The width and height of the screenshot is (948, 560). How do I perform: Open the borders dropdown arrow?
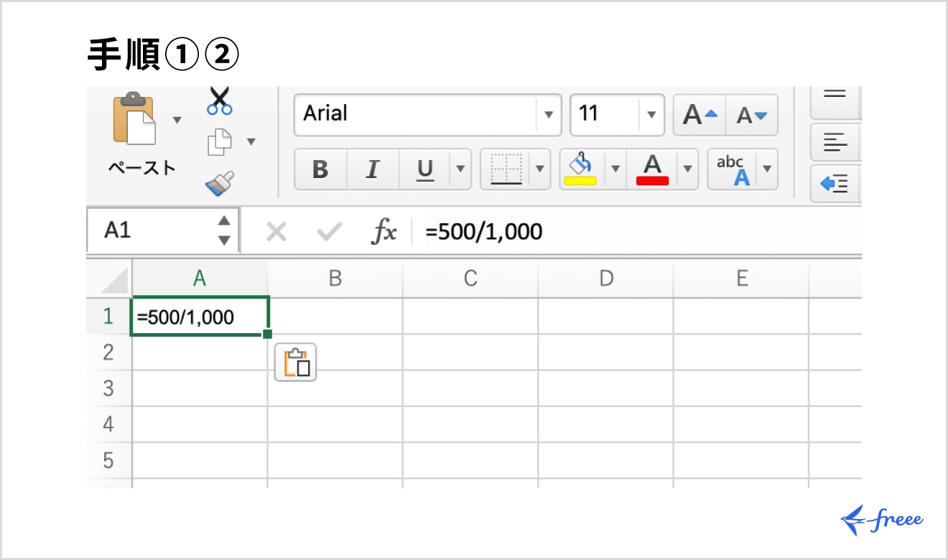click(539, 169)
